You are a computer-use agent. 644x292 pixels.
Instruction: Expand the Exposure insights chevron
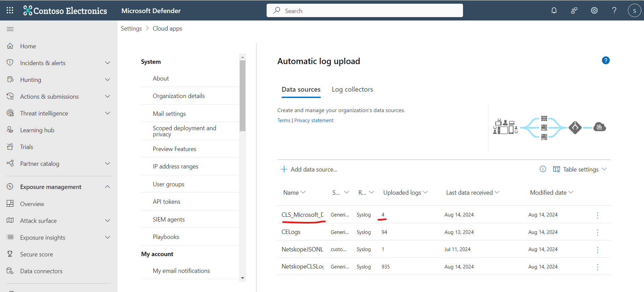107,237
